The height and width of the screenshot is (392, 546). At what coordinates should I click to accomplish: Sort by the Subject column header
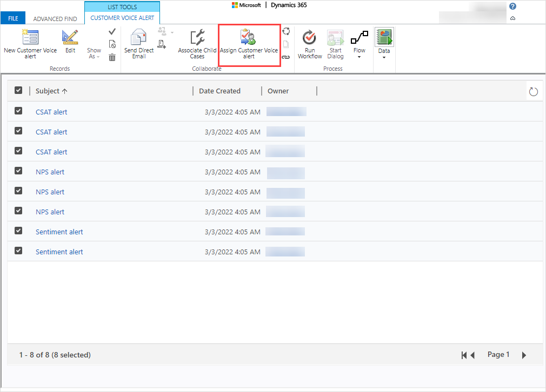51,91
